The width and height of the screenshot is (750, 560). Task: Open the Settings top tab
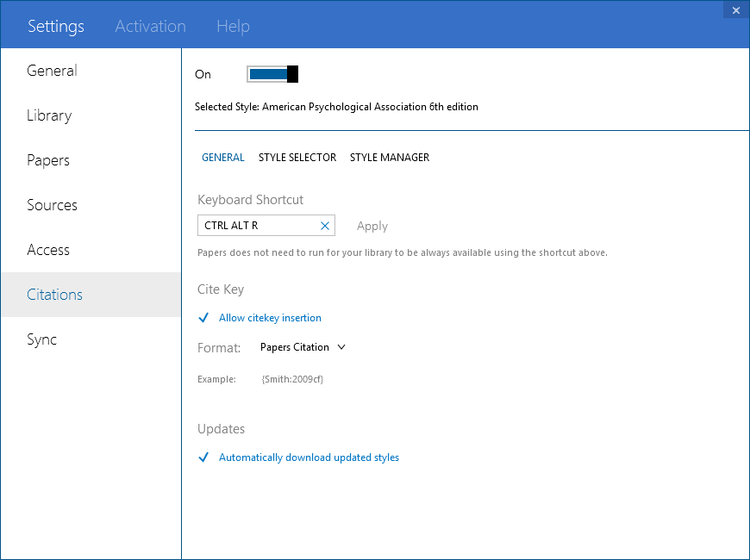[56, 27]
